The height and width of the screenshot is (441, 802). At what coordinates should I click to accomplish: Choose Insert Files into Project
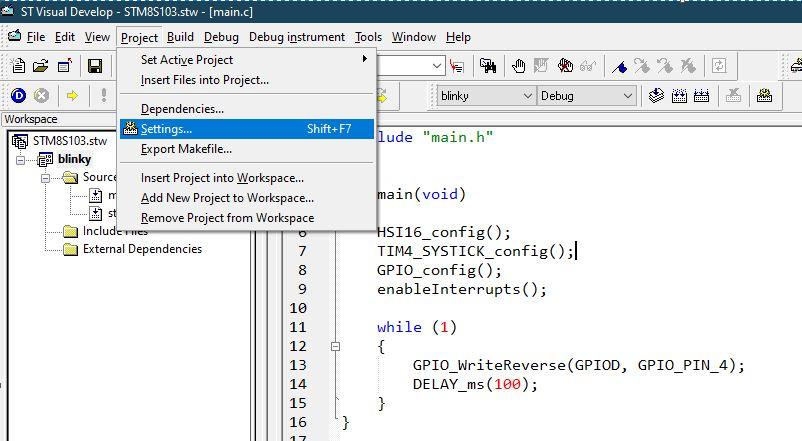247,80
